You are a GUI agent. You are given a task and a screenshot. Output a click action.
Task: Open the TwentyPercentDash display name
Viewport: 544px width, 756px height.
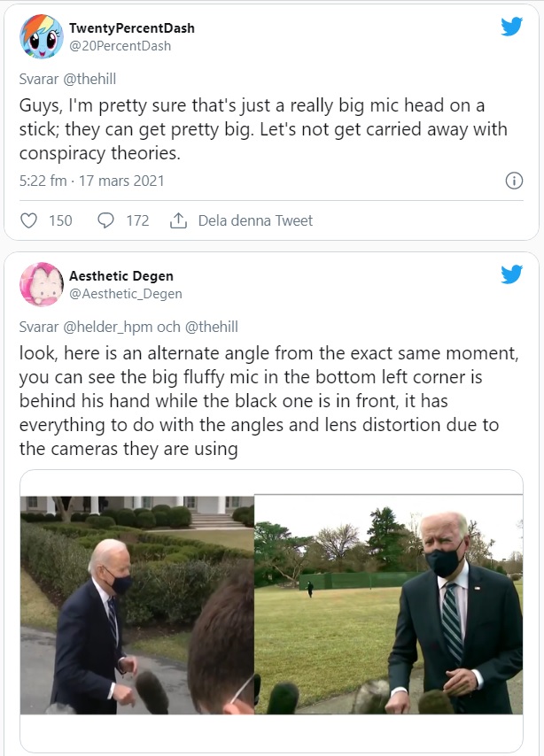(x=132, y=28)
